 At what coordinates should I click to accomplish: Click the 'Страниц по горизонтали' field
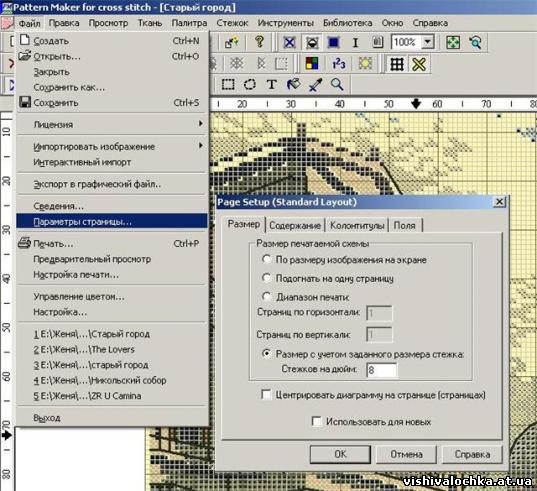point(379,313)
